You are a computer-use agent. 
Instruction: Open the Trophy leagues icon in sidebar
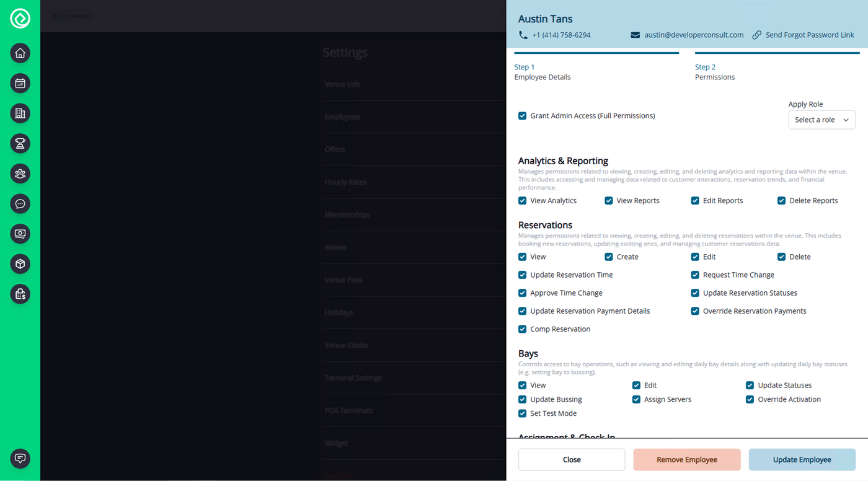click(x=20, y=143)
